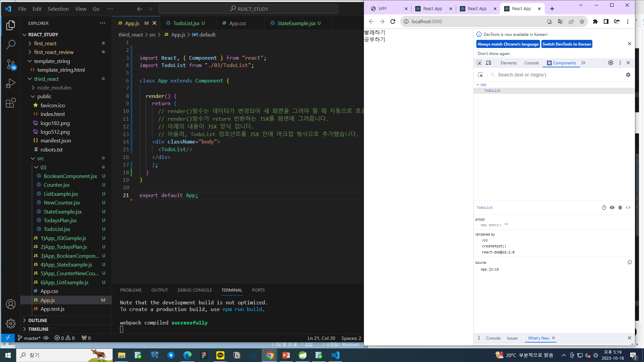Open the Extensions view in activity bar
Screen dimensions: 644x362
click(11, 103)
